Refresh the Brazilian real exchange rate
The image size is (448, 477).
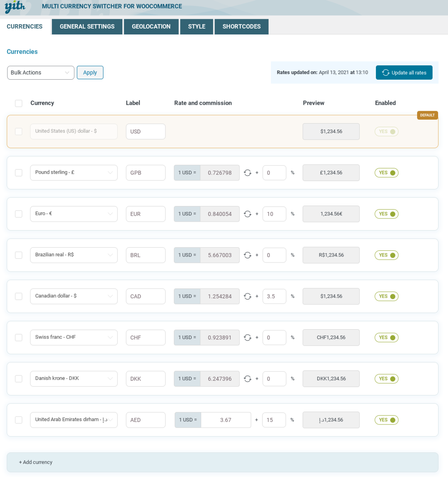point(247,255)
